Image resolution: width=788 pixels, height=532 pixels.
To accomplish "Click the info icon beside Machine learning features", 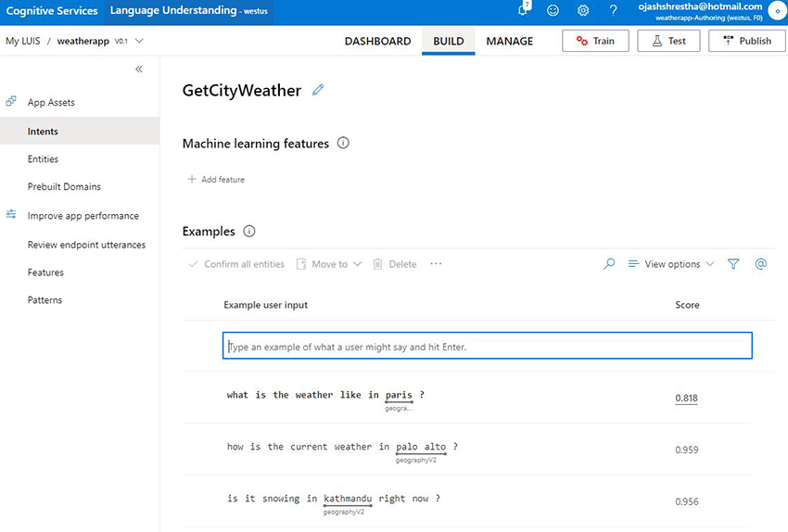I will point(343,143).
